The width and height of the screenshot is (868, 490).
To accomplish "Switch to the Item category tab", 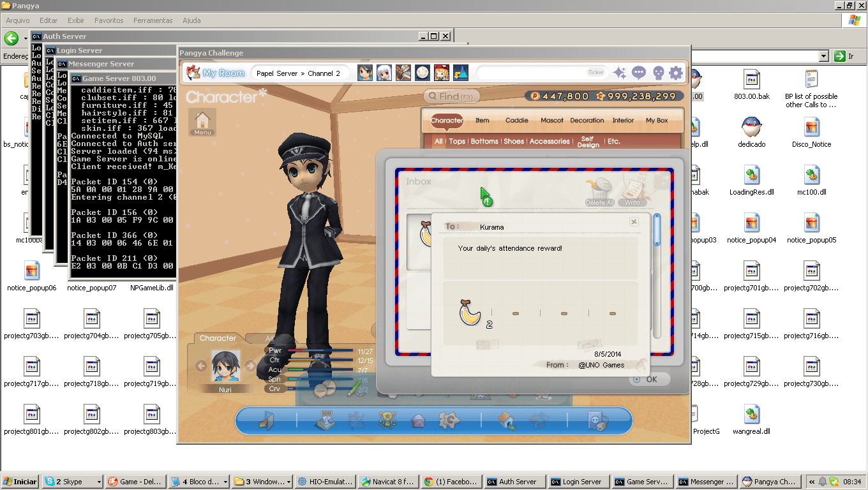I will coord(483,120).
